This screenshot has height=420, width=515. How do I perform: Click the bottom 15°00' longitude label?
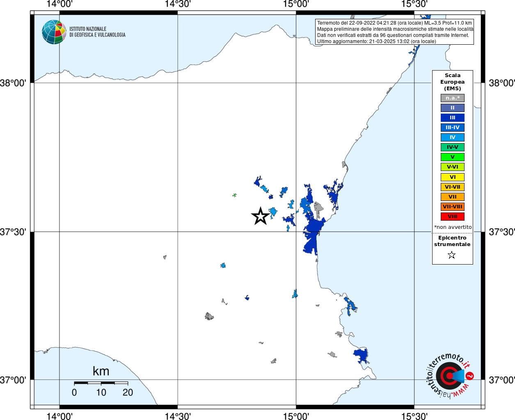pos(296,416)
